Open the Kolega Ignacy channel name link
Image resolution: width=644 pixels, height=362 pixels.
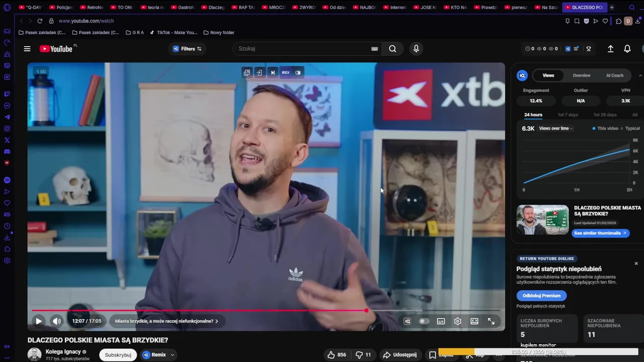(x=63, y=352)
